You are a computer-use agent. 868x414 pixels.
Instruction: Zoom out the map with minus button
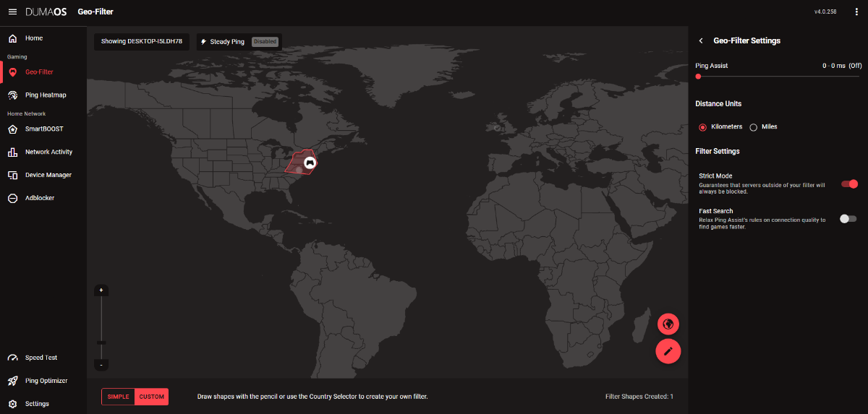click(101, 366)
